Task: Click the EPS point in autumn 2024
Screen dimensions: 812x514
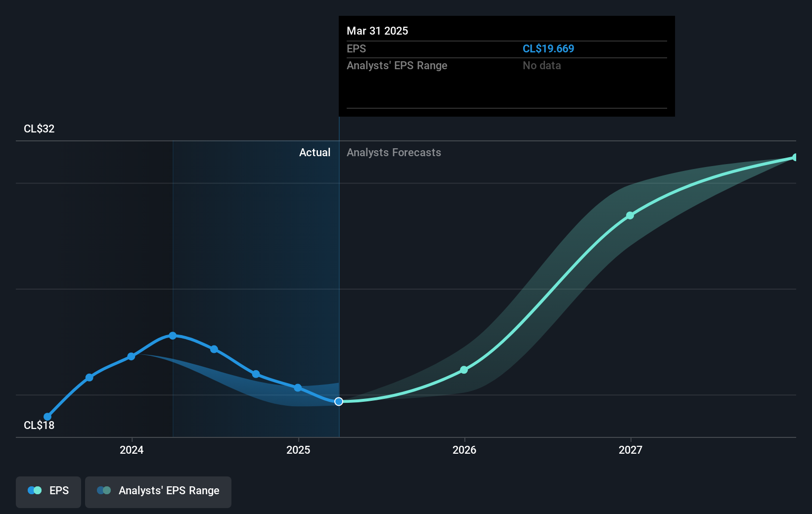Action: click(x=256, y=374)
